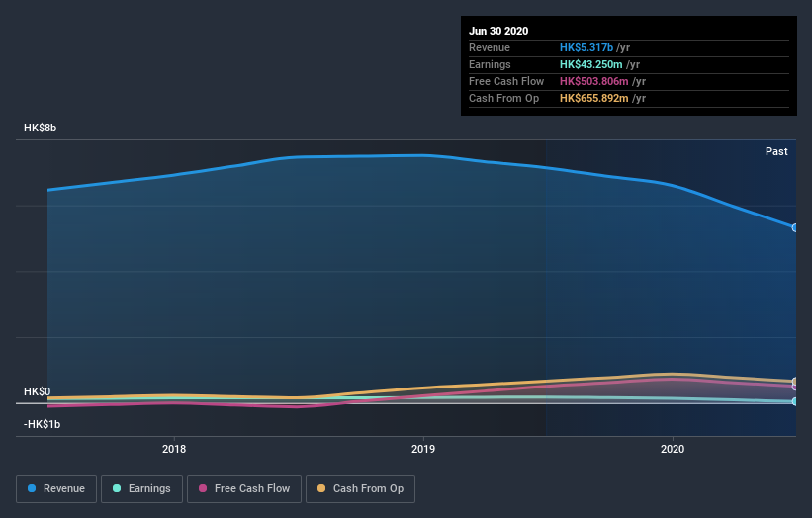The image size is (812, 518).
Task: Click the 2018 x-axis label
Action: click(174, 449)
